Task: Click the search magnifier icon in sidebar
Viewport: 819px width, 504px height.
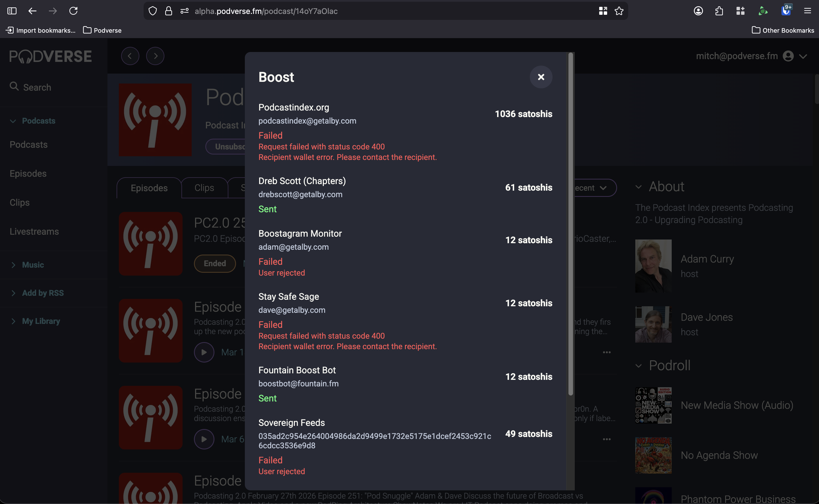Action: pyautogui.click(x=14, y=86)
